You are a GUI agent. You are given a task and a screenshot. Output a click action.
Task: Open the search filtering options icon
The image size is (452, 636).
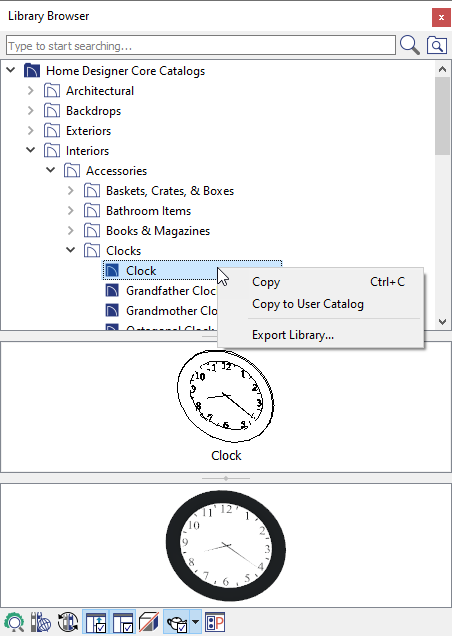437,45
